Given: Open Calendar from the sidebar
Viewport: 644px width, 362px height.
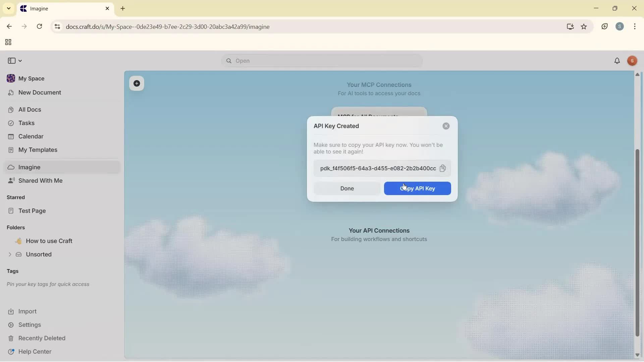Looking at the screenshot, I should 30,136.
